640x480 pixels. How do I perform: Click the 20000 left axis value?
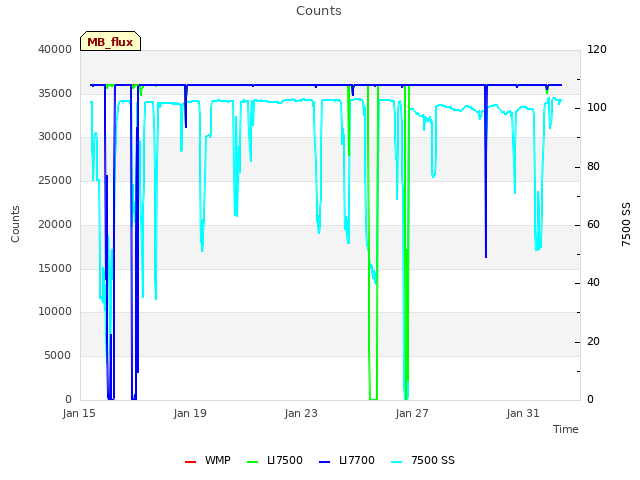click(55, 224)
